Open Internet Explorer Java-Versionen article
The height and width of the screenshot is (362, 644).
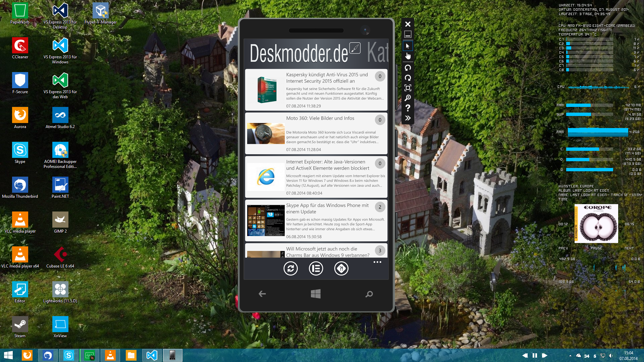316,177
